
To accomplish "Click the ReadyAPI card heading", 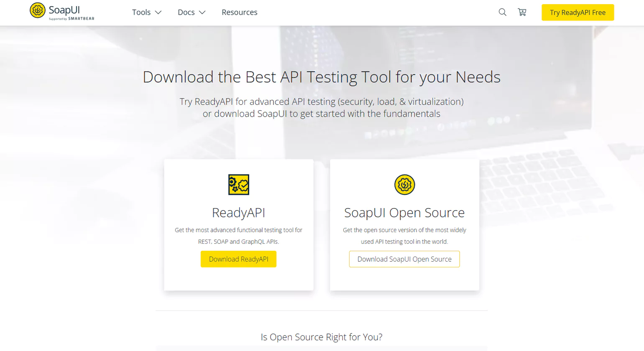I will 238,213.
